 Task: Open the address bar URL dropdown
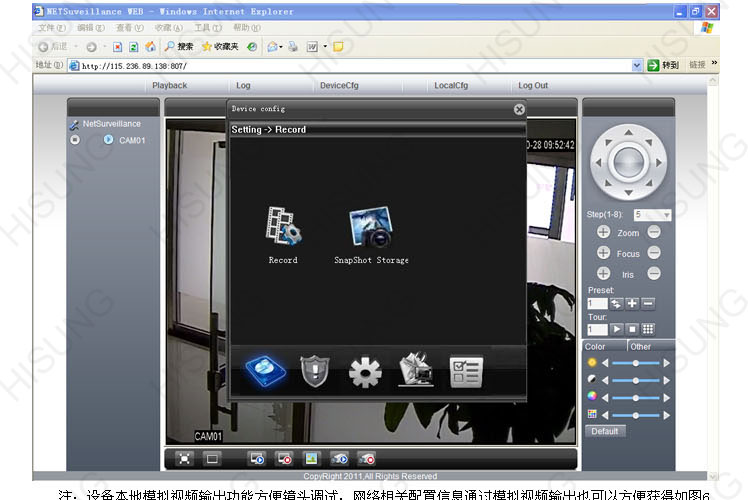(x=637, y=66)
